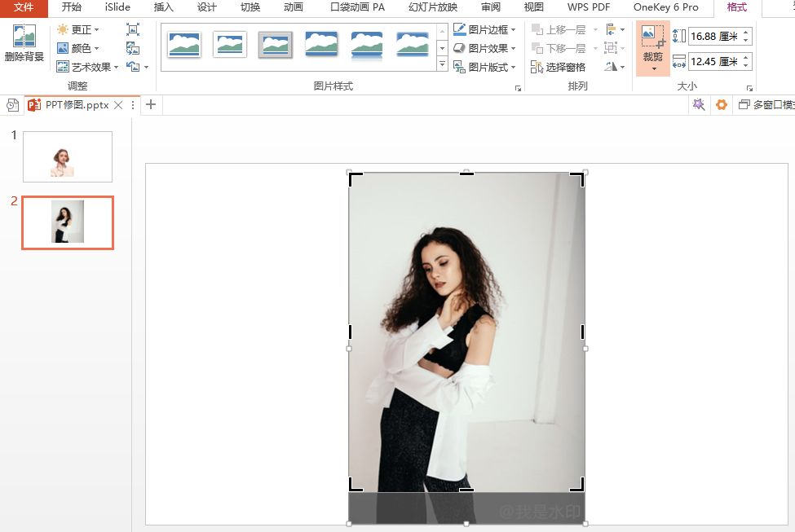
Task: Open the Selection Pane (选择窗格)
Action: [559, 67]
